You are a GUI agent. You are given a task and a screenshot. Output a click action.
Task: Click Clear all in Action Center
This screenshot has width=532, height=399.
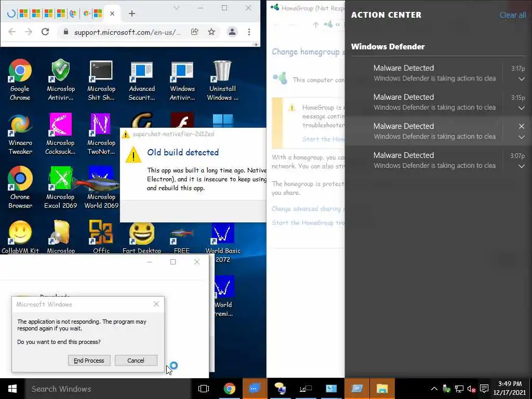513,15
